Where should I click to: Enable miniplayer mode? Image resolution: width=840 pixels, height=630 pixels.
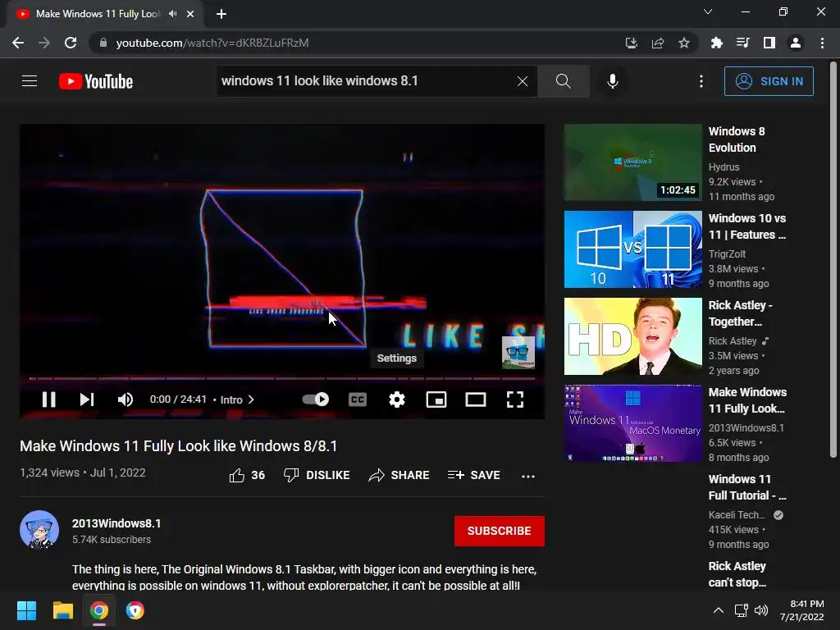click(436, 399)
